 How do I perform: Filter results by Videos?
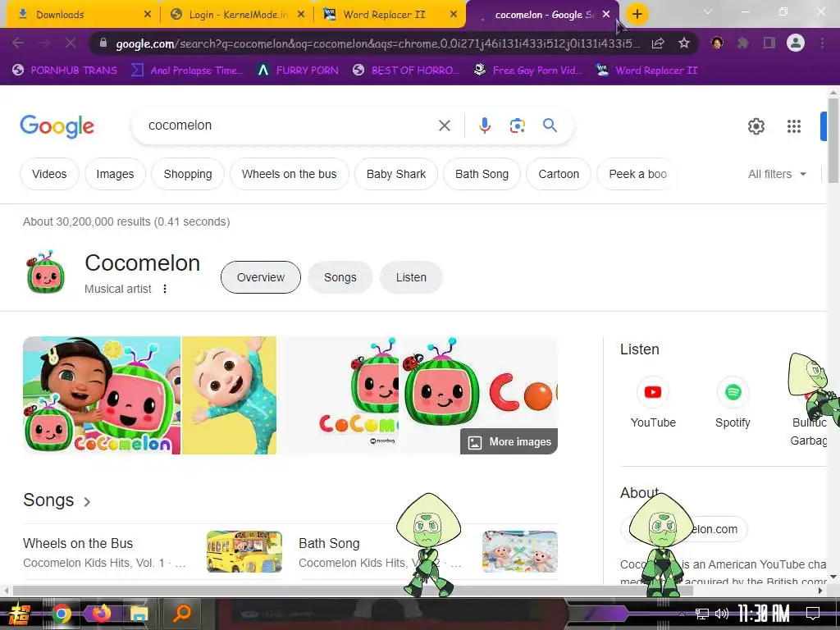pyautogui.click(x=49, y=174)
